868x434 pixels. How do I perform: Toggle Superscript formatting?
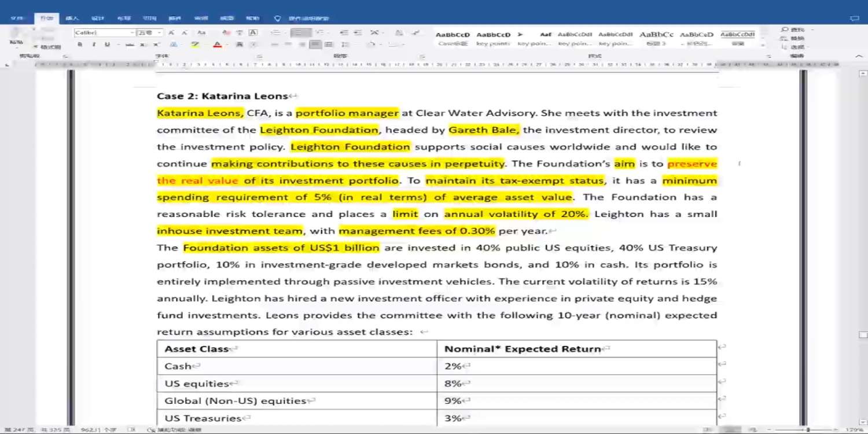156,45
